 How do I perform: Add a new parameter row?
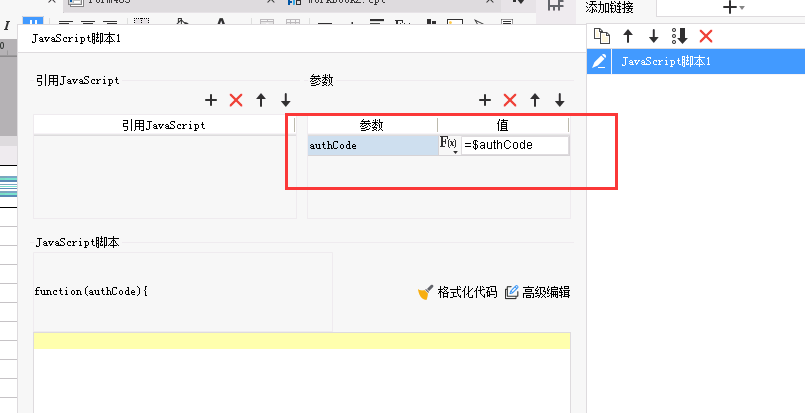(x=485, y=100)
